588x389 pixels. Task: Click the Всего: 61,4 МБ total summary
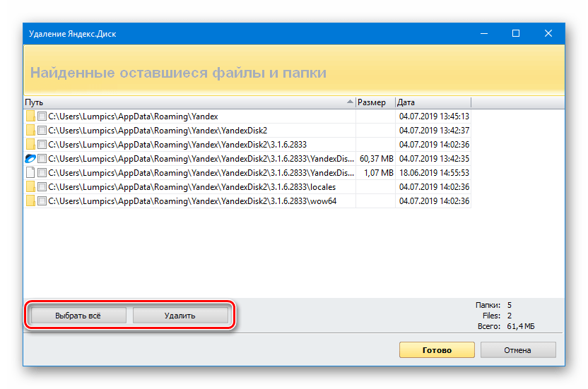tap(506, 326)
